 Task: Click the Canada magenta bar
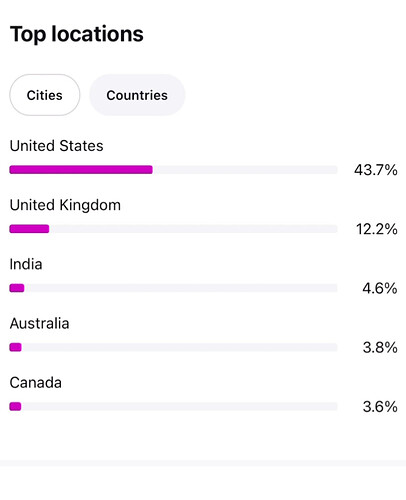point(15,407)
